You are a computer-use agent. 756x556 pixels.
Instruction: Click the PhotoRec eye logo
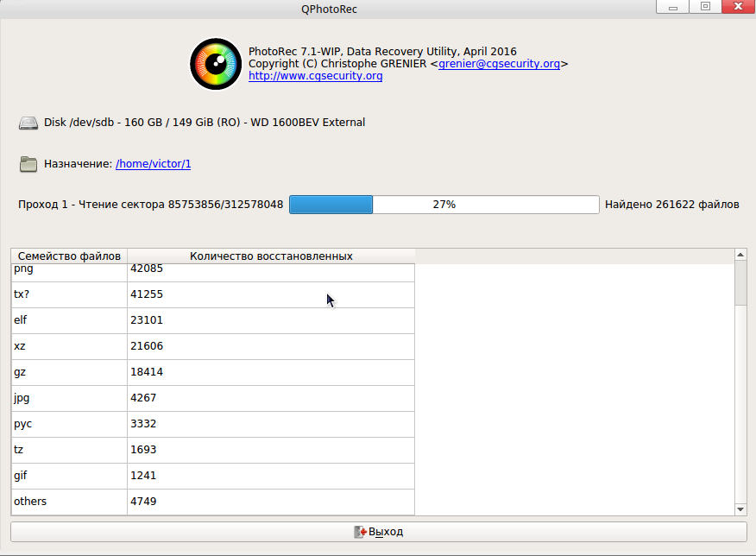(216, 64)
